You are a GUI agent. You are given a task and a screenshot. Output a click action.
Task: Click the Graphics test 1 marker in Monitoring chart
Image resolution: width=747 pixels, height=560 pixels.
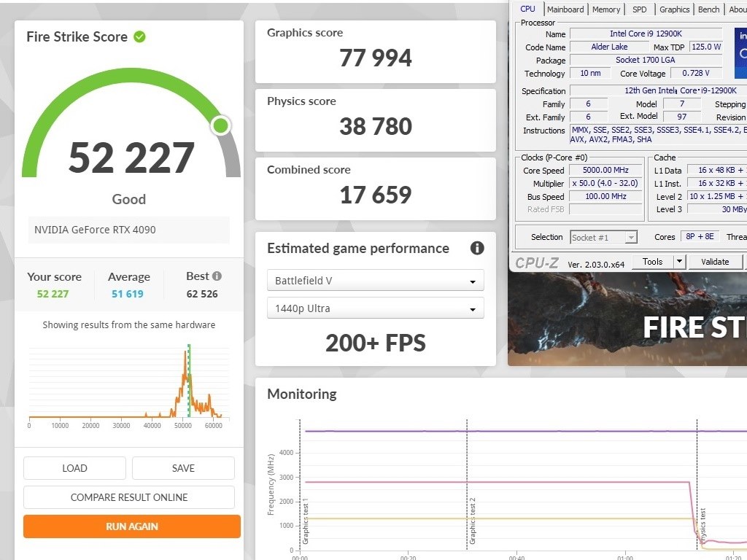(x=306, y=521)
